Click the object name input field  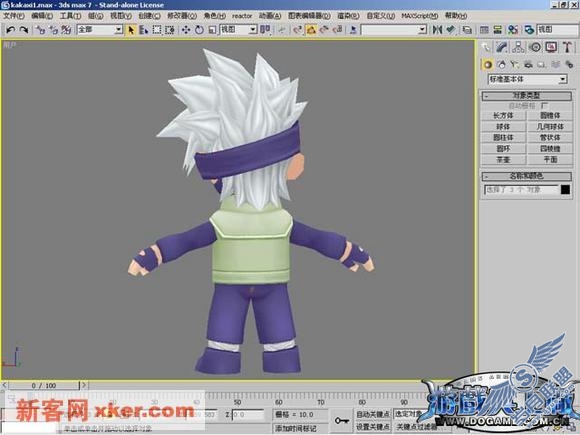coord(521,190)
